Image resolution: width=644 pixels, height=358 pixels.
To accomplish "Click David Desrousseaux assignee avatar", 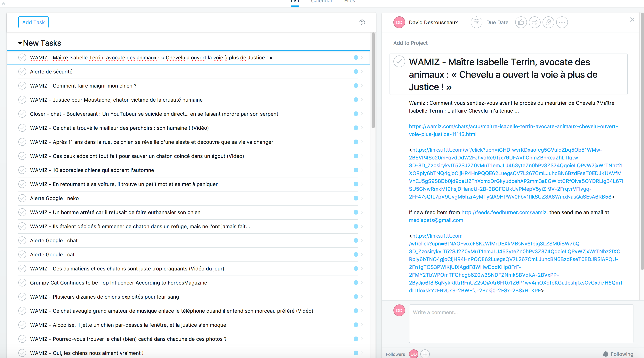I will (x=399, y=22).
